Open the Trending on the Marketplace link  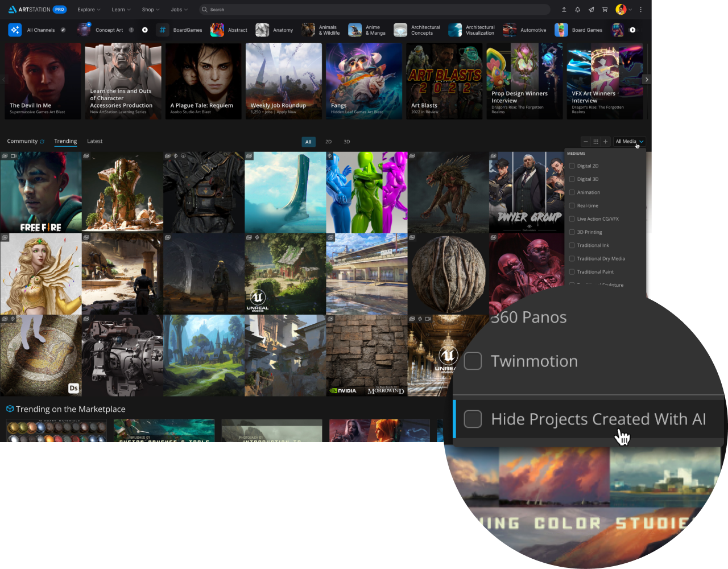71,409
